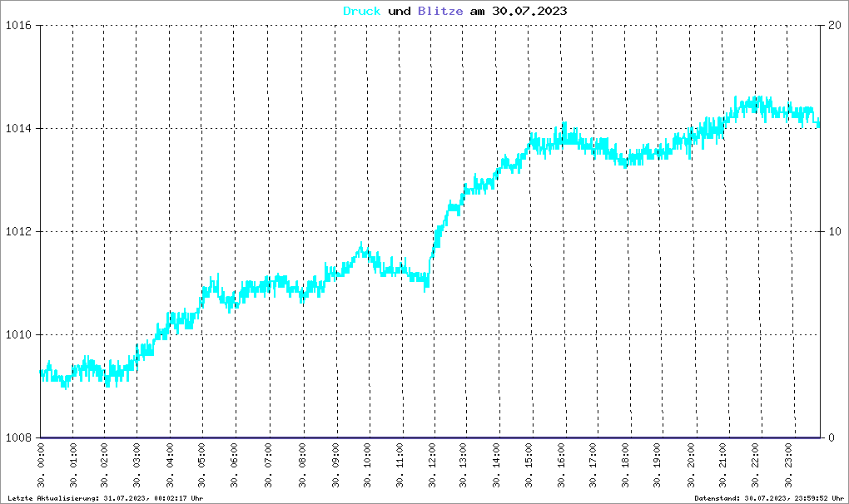The height and width of the screenshot is (504, 849).
Task: Click the time label "30. 06:00"
Action: [x=234, y=465]
